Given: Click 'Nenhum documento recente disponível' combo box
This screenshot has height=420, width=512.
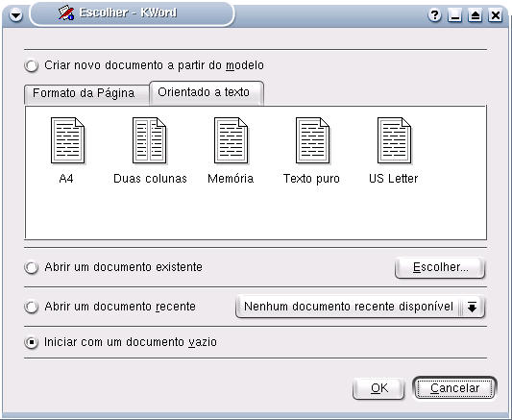Looking at the screenshot, I should [360, 307].
